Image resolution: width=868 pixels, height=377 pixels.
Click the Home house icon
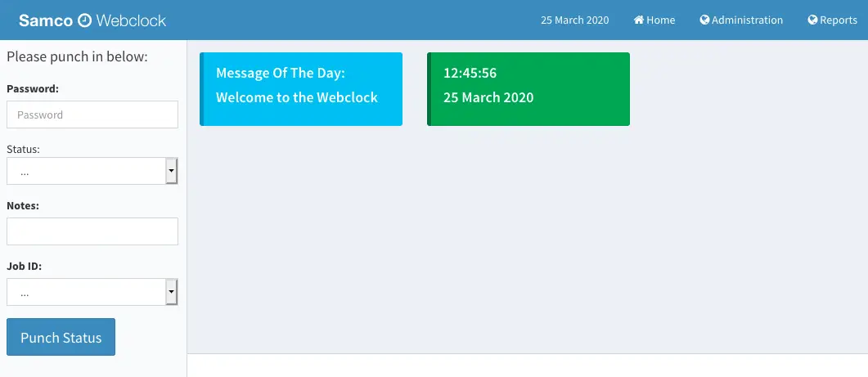pyautogui.click(x=639, y=20)
